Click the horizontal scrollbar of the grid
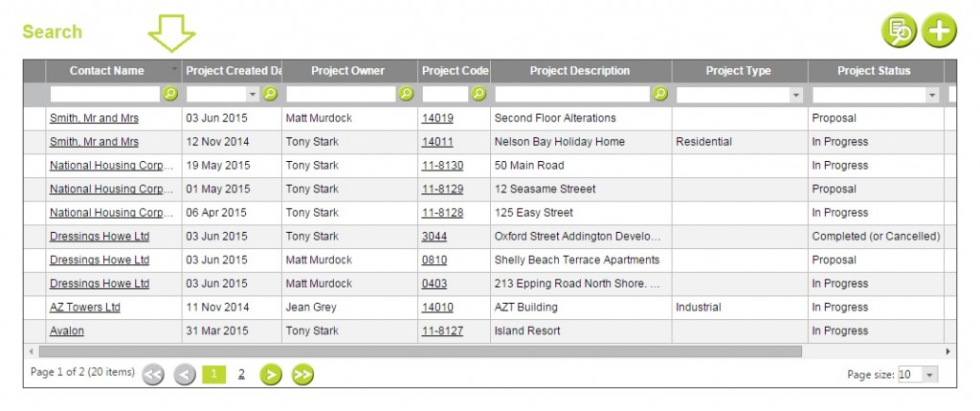This screenshot has width=980, height=411. pos(420,352)
